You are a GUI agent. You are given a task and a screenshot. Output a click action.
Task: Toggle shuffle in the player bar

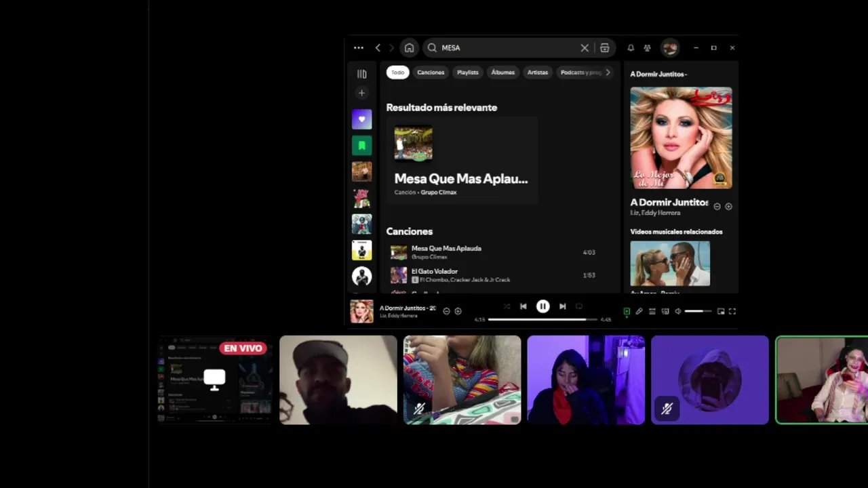tap(507, 306)
